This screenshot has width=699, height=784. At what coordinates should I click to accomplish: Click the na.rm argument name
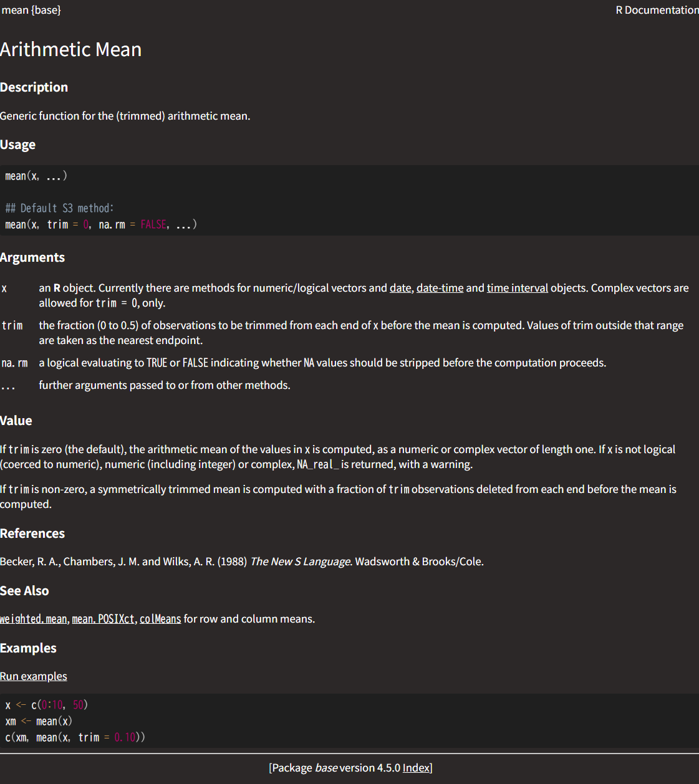14,363
